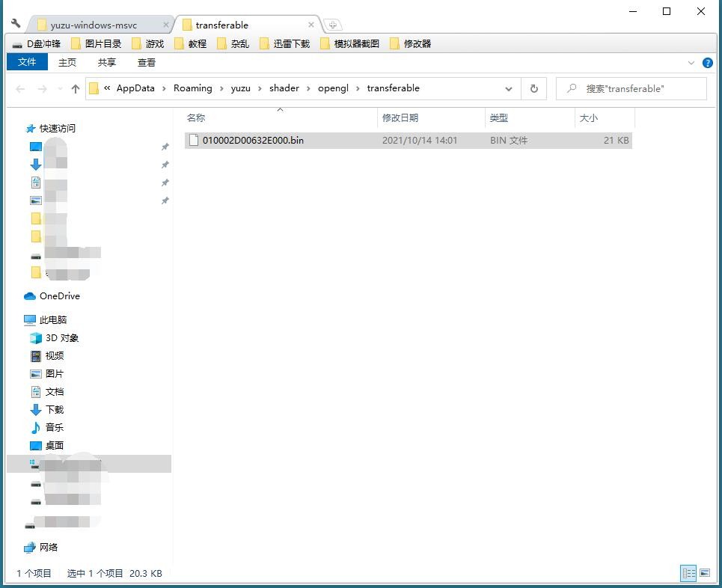This screenshot has height=588, width=722.
Task: Expand subfolders chevron after shader
Action: click(308, 88)
